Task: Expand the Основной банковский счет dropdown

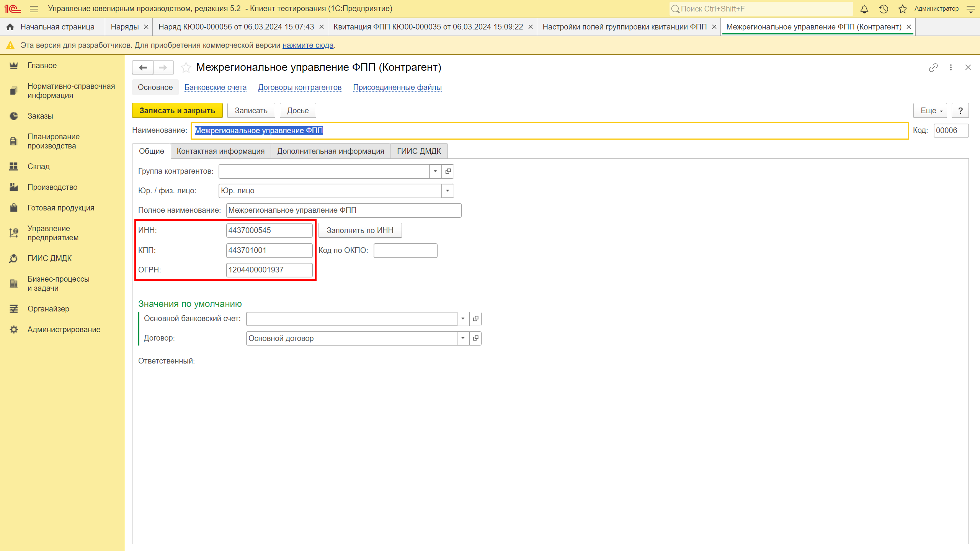Action: tap(463, 319)
